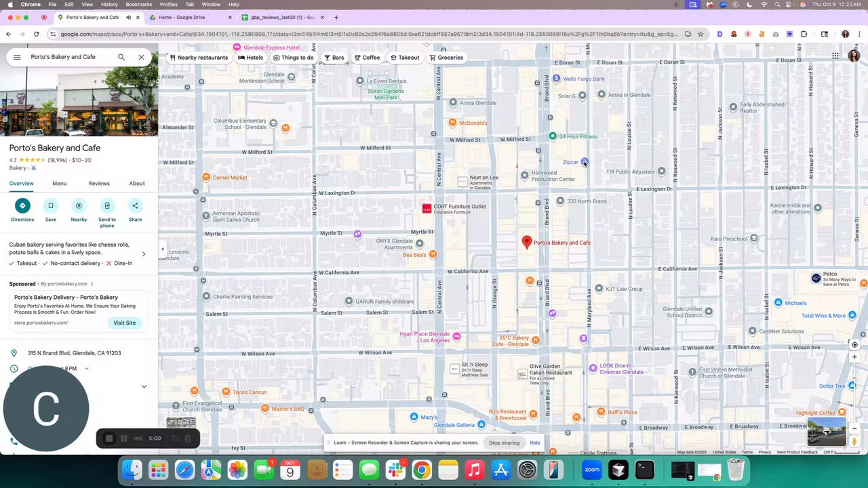Hide the Loom sharing banner

click(535, 443)
